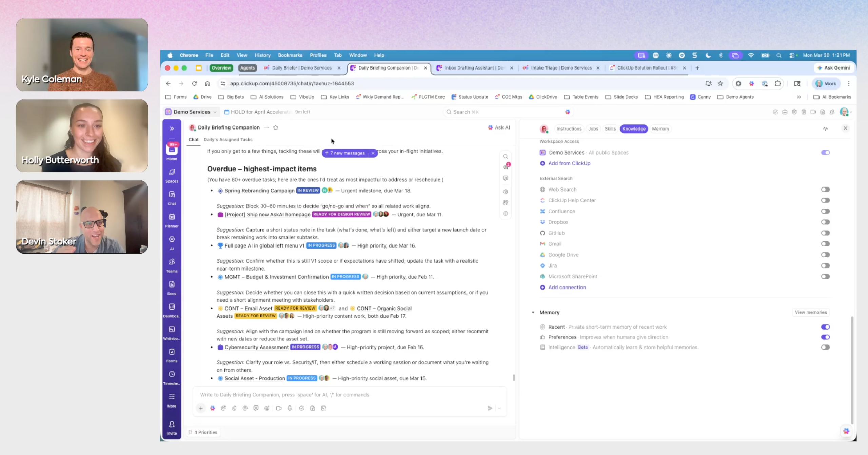Open the Demo Services workspace dropdown
Viewport: 868px width, 455px height.
[x=192, y=112]
